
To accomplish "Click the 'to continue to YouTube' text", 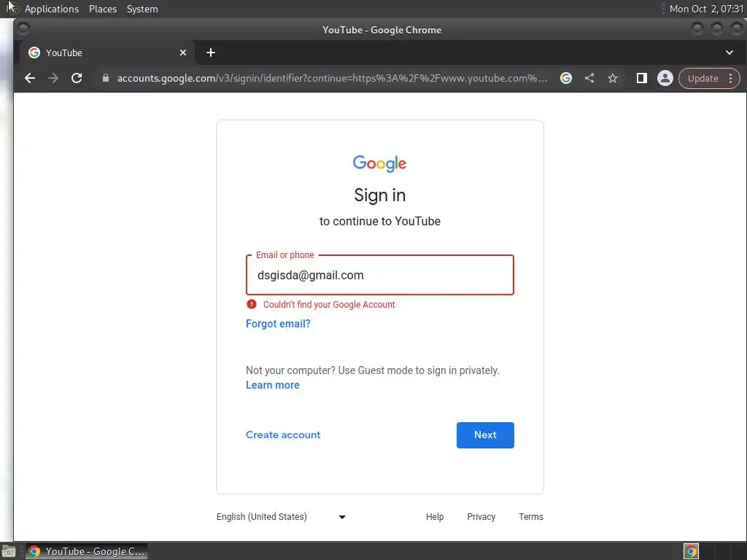I will click(x=379, y=222).
